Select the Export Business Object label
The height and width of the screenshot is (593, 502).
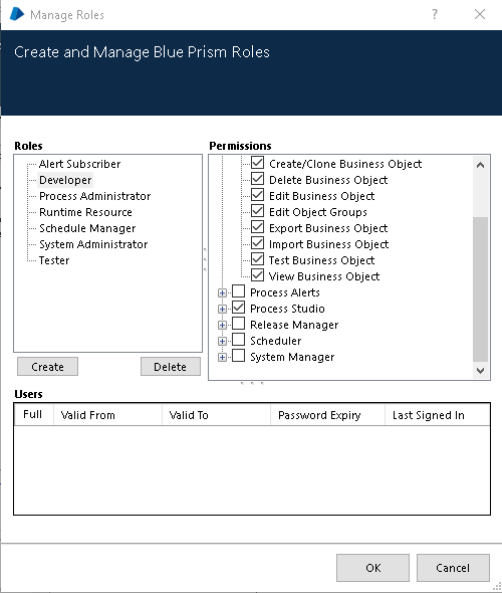click(328, 228)
